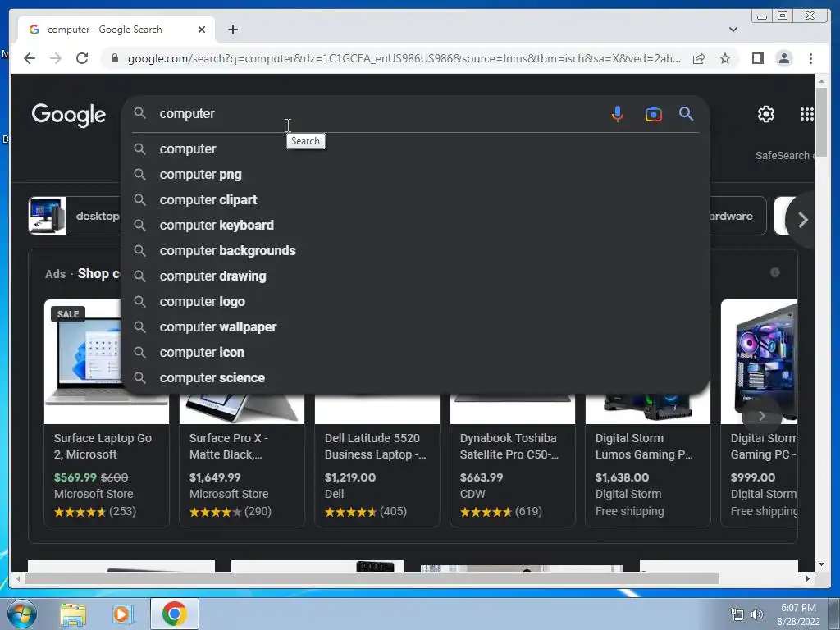Viewport: 840px width, 630px height.
Task: Click the Chrome taskbar icon
Action: click(174, 614)
